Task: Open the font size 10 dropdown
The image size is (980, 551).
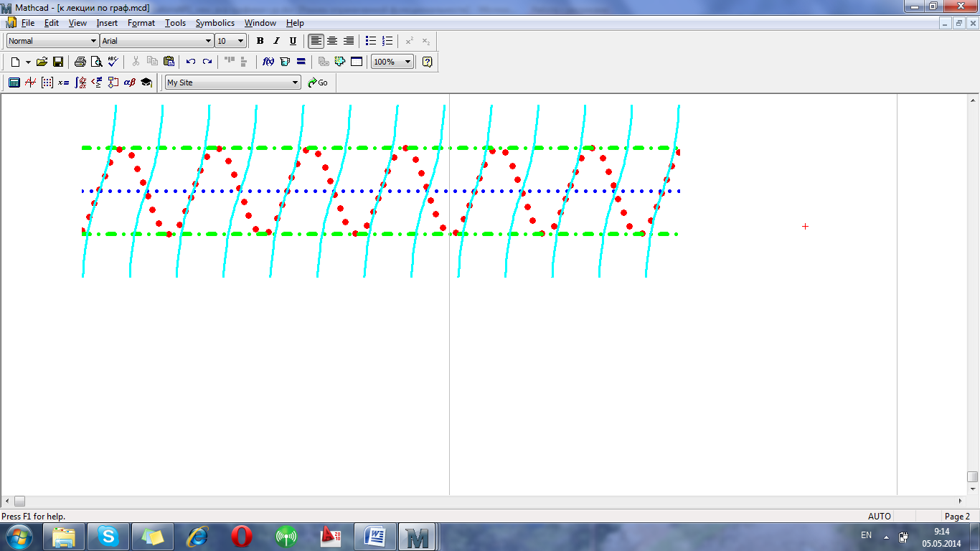Action: (240, 41)
